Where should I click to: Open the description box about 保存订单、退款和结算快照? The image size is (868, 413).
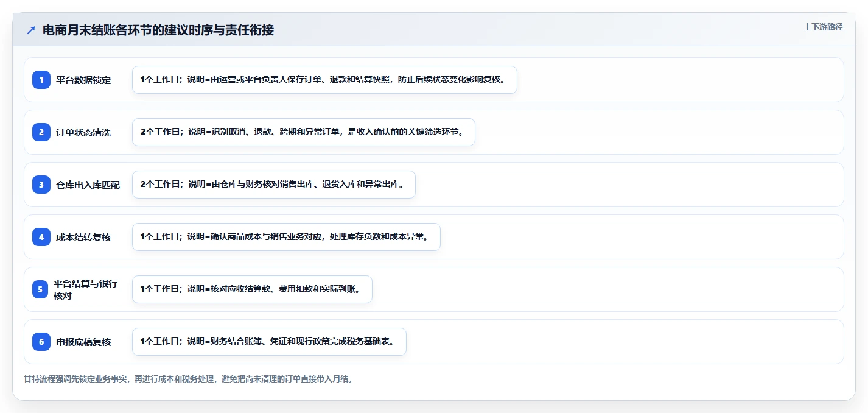click(324, 80)
